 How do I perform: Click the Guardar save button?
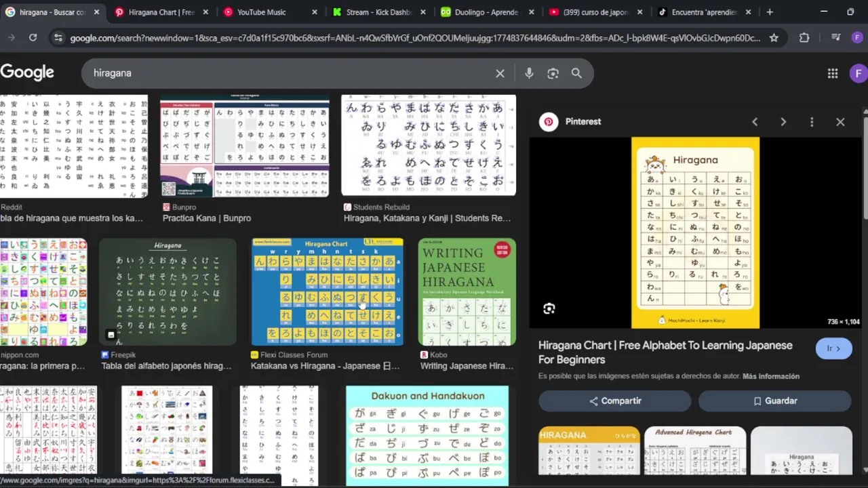(x=775, y=401)
